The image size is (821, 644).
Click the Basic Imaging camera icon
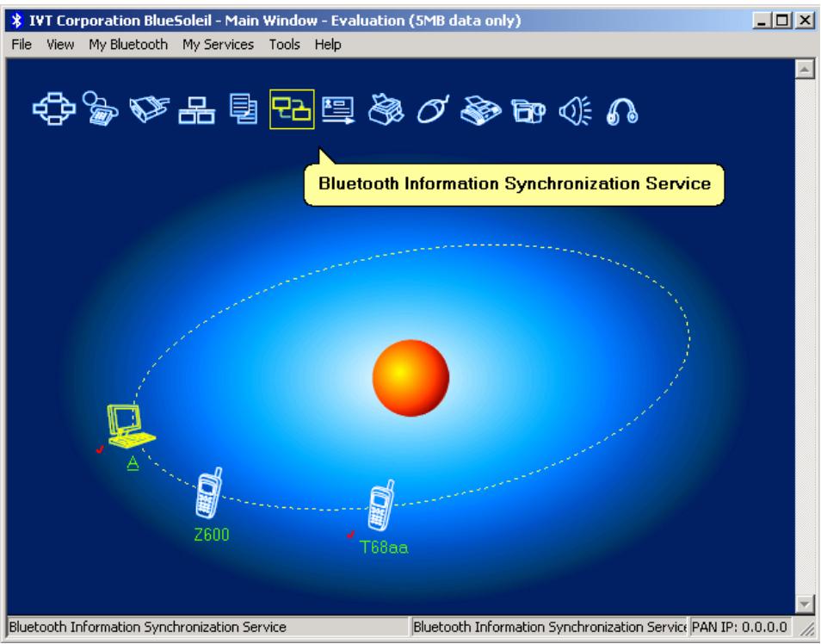528,110
